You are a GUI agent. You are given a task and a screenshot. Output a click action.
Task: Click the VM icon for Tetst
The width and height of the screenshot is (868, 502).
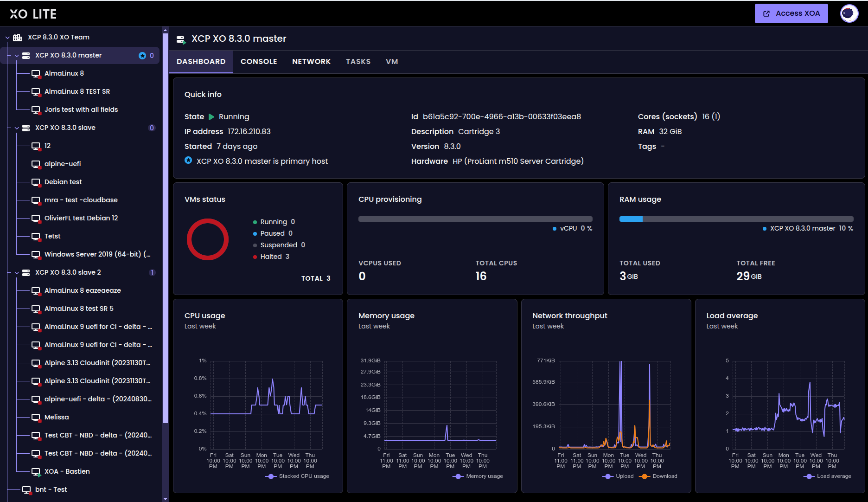coord(36,237)
